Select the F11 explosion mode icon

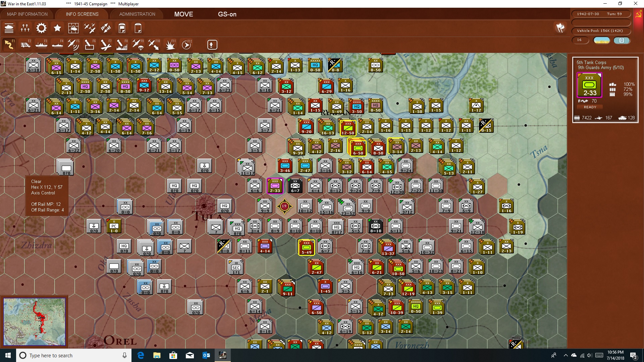click(170, 45)
